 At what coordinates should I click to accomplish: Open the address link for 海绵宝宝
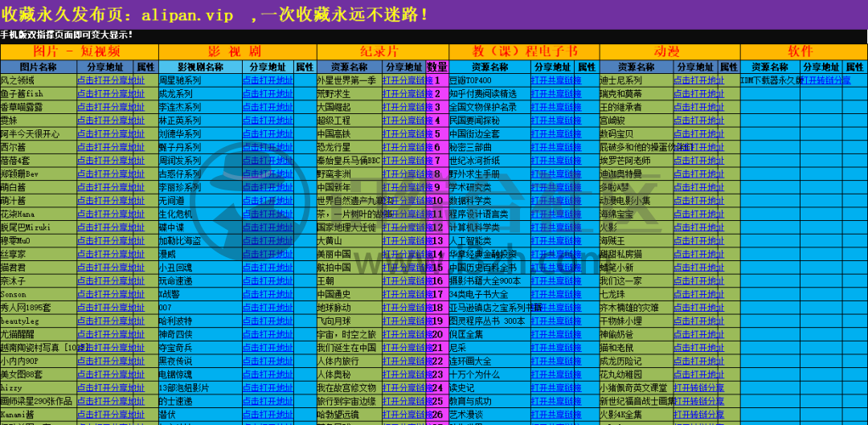coord(698,214)
